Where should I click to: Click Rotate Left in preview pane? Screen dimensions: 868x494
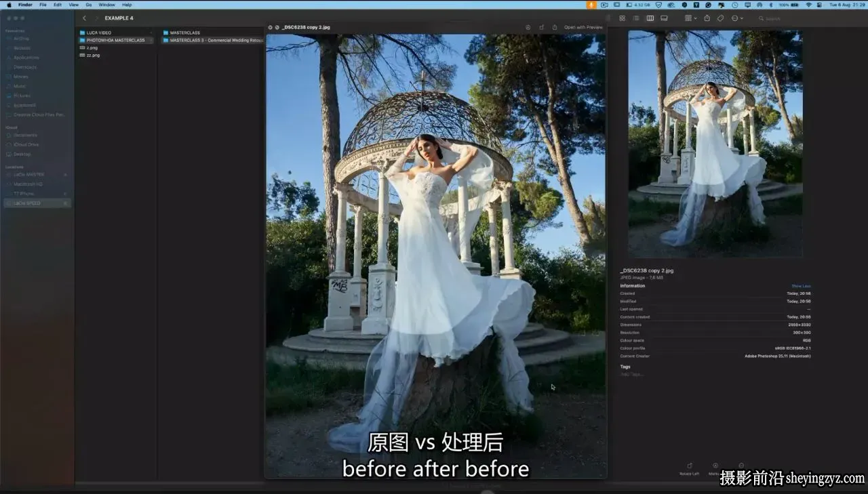tap(689, 469)
